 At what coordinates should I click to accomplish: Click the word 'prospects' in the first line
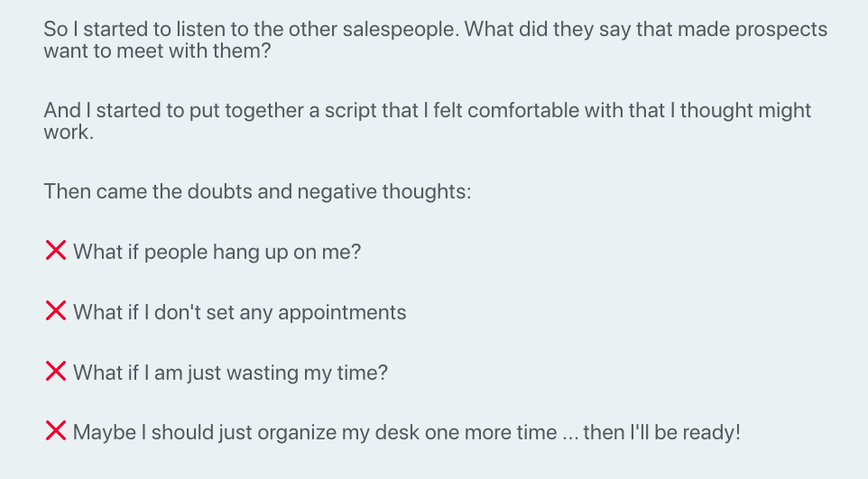pos(781,30)
